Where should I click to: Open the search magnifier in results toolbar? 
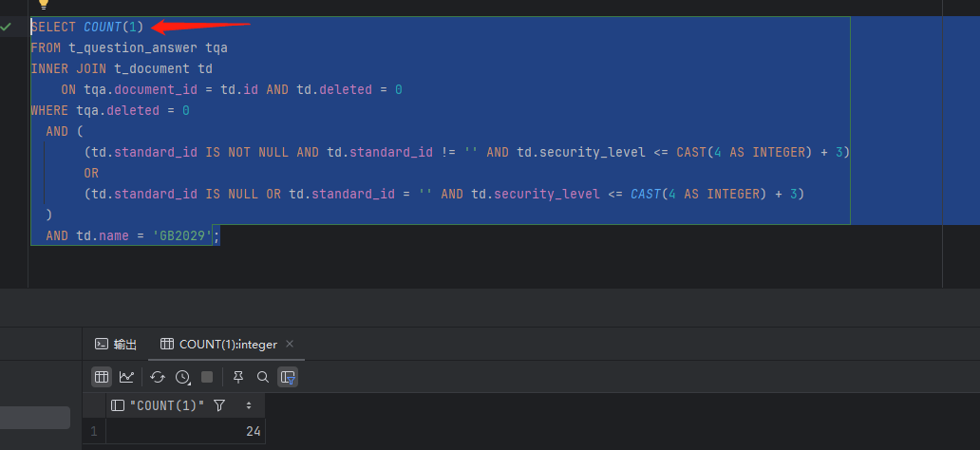[x=263, y=377]
